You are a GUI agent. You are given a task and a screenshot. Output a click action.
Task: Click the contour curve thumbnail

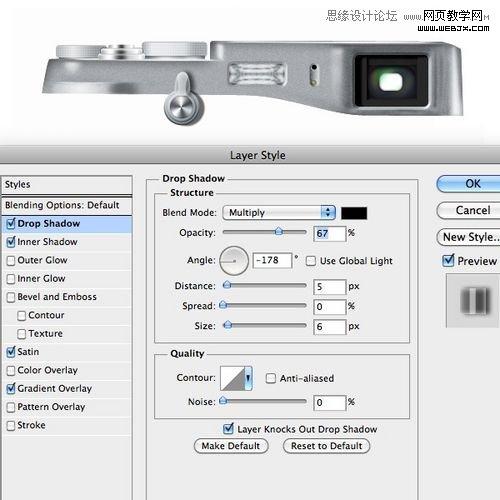(233, 378)
